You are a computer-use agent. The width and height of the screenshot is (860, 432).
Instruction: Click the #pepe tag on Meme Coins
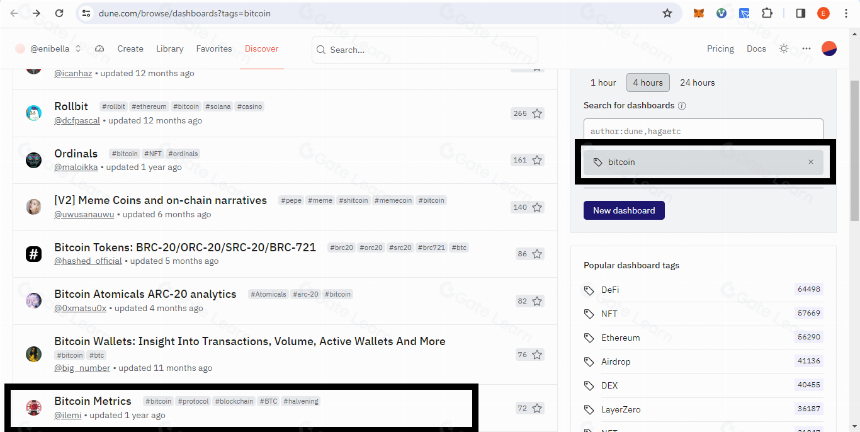point(290,201)
